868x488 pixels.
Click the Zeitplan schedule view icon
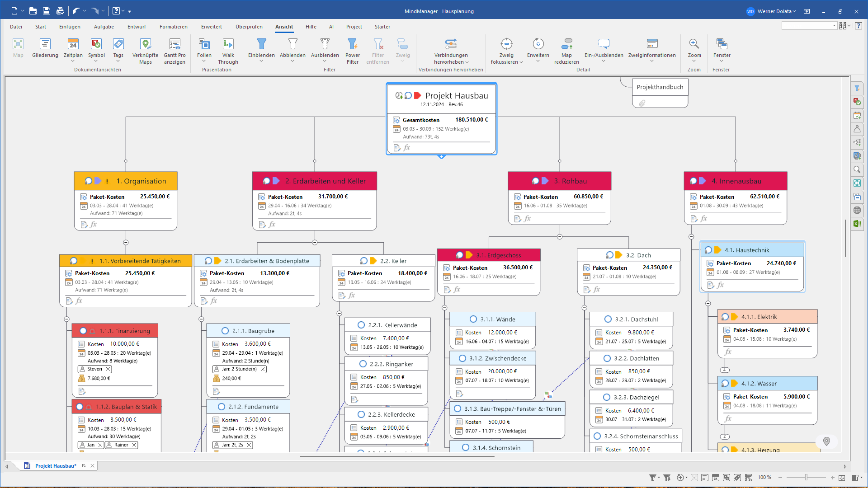tap(73, 44)
